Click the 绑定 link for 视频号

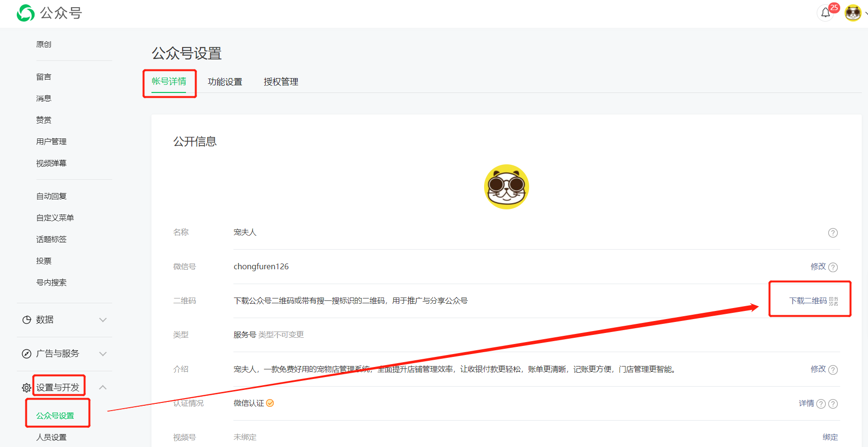830,437
